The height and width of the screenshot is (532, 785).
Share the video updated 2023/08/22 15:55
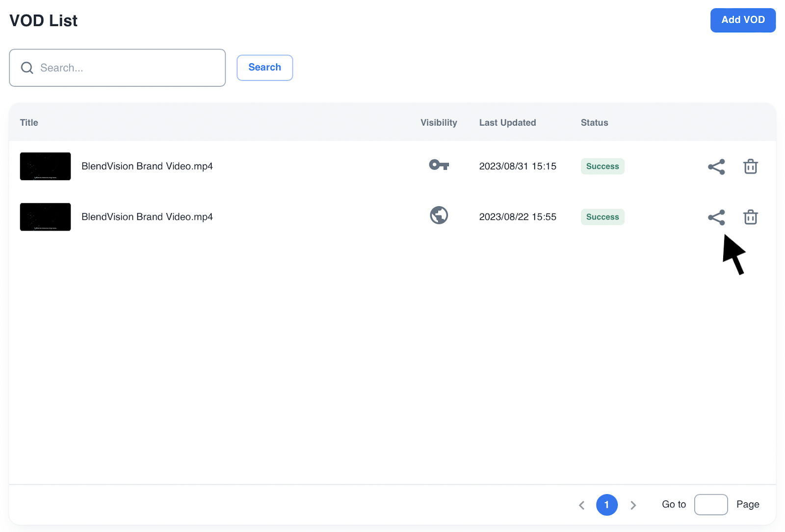[716, 217]
